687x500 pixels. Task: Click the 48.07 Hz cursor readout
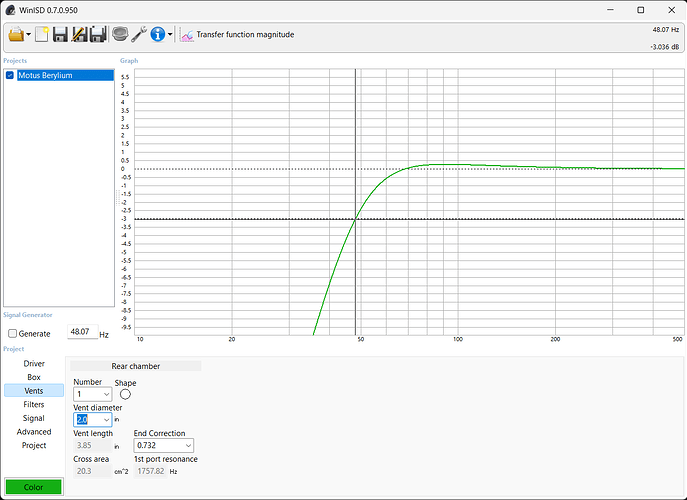click(x=666, y=30)
